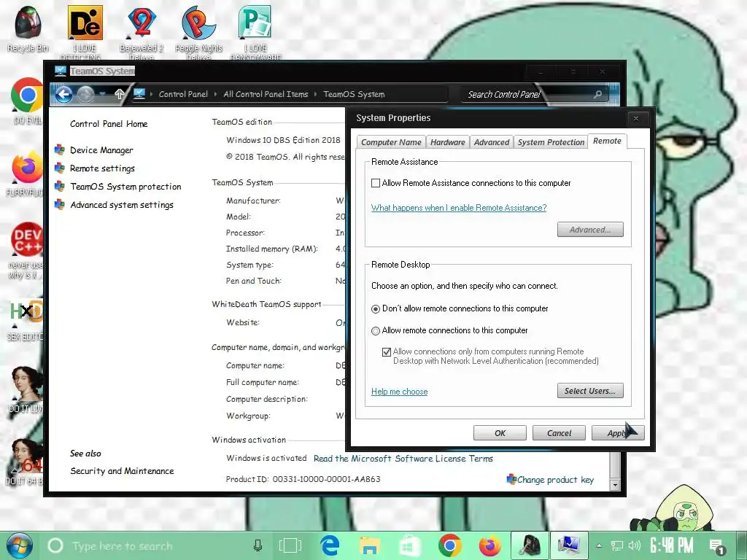Click Change product key
Image resolution: width=747 pixels, height=560 pixels.
coord(555,480)
